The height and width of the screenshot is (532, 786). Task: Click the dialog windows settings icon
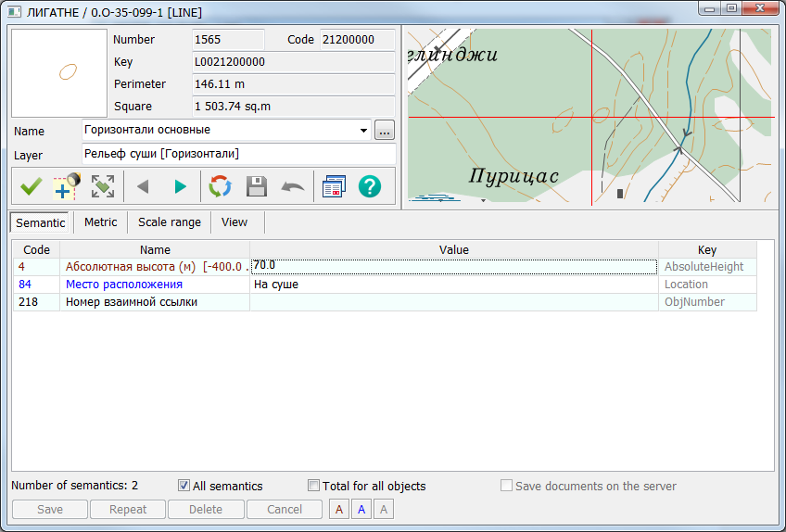[x=333, y=186]
